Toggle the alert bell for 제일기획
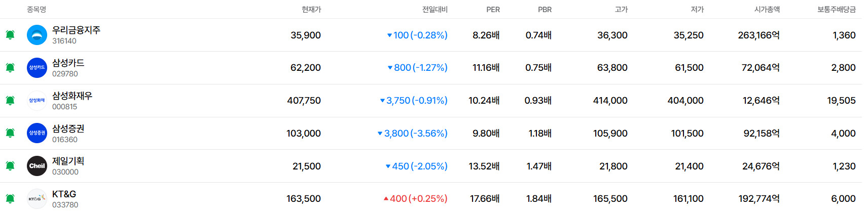868x215 pixels. (10, 166)
